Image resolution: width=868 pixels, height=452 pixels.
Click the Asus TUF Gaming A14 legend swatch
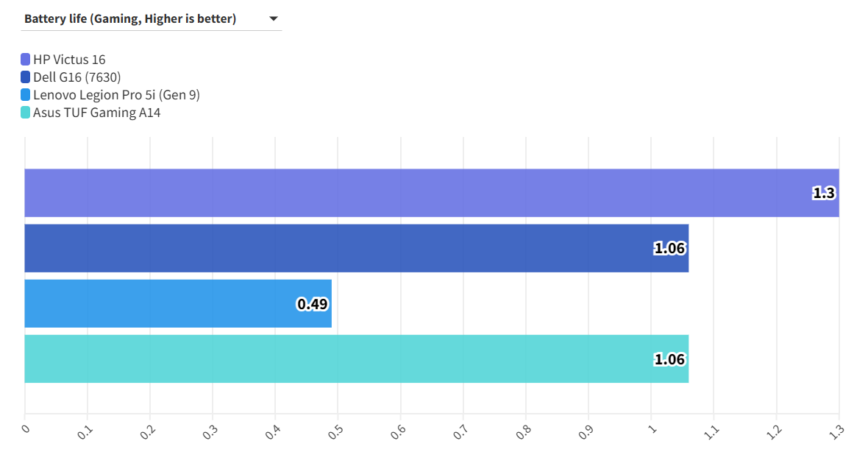(x=26, y=113)
